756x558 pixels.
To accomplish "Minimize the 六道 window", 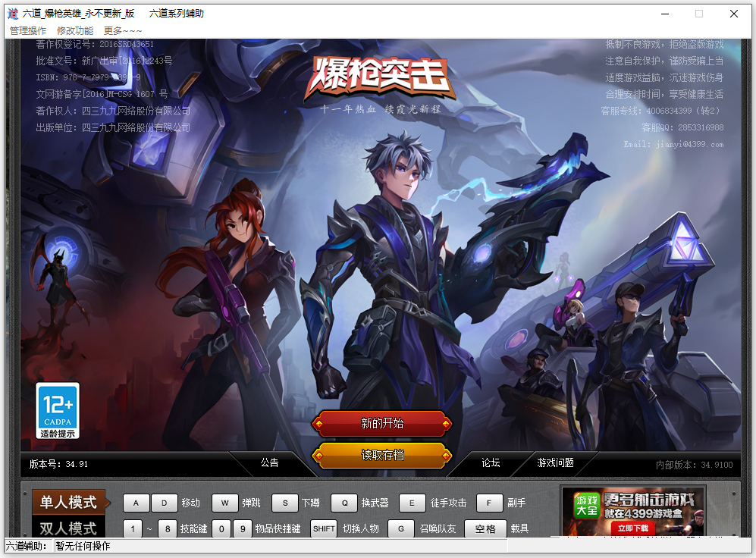I will [x=665, y=14].
